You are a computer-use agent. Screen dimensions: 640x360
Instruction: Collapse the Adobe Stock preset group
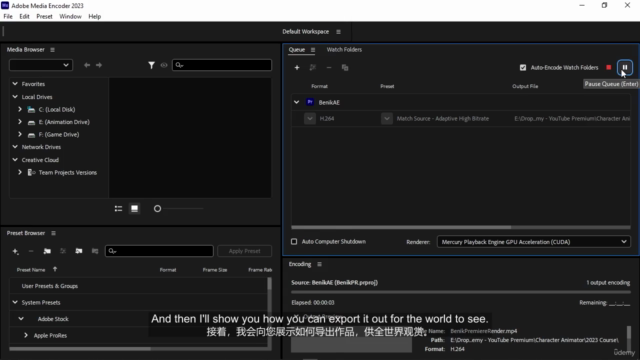(x=21, y=319)
